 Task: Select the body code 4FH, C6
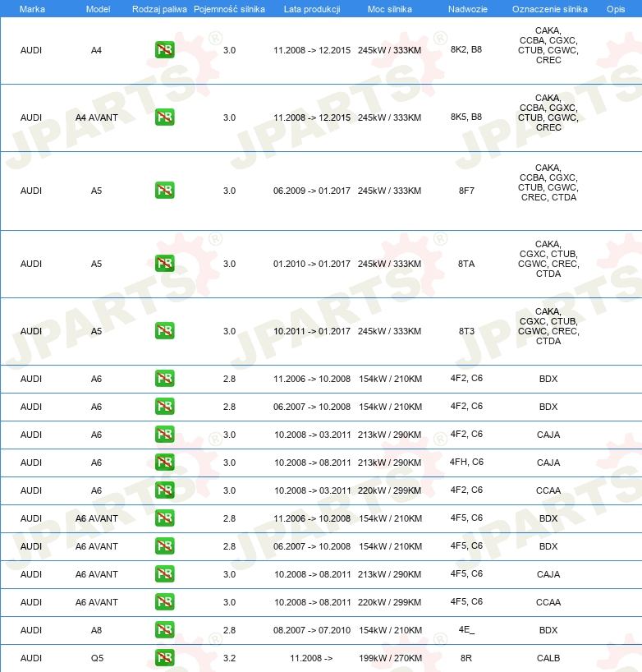466,462
